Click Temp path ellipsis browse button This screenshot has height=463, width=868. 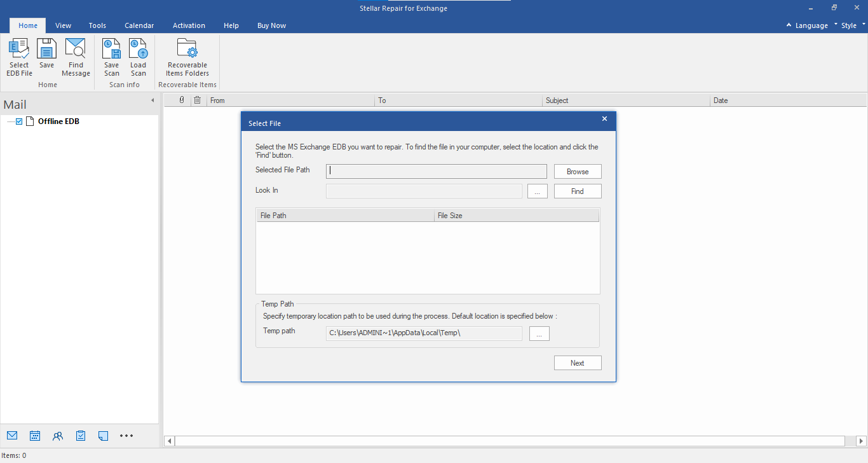coord(539,333)
